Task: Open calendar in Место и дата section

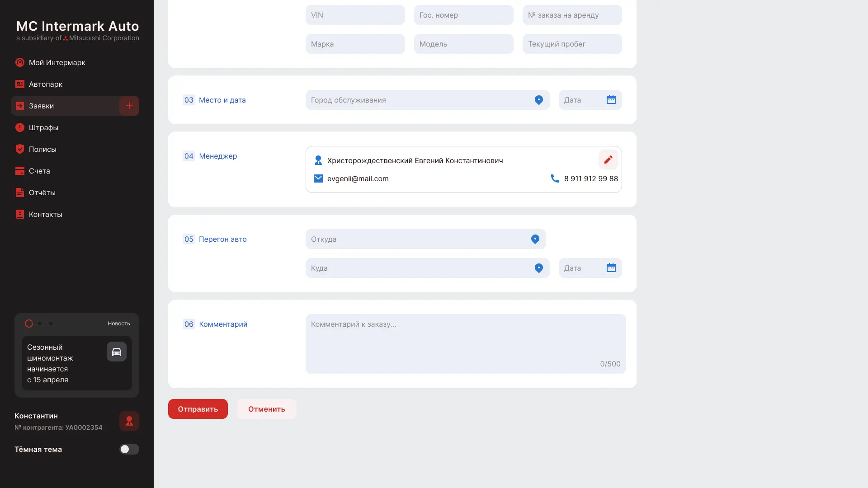Action: [611, 100]
